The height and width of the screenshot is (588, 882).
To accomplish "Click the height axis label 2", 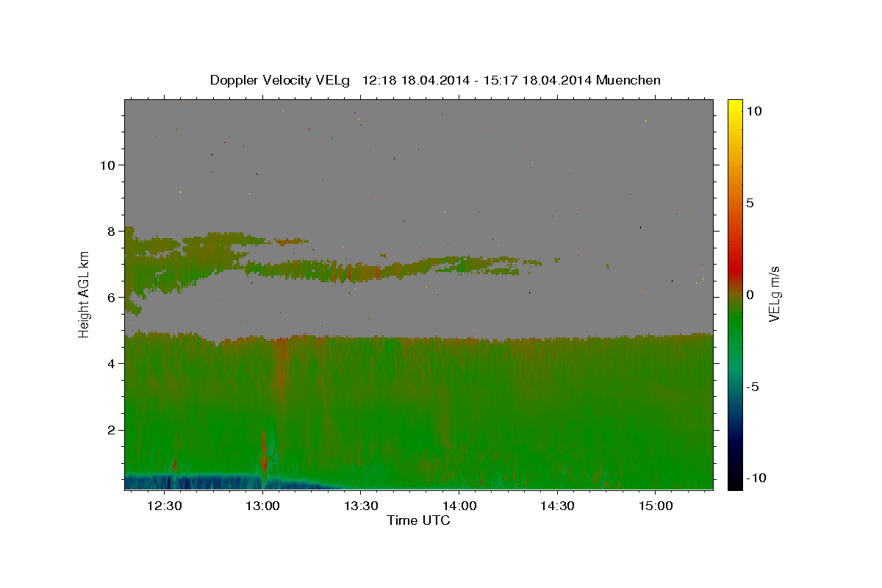I will pyautogui.click(x=112, y=429).
